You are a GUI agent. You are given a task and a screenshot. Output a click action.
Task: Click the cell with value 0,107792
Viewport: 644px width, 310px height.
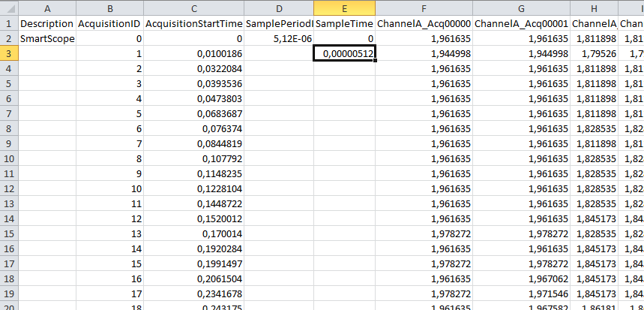(x=194, y=158)
